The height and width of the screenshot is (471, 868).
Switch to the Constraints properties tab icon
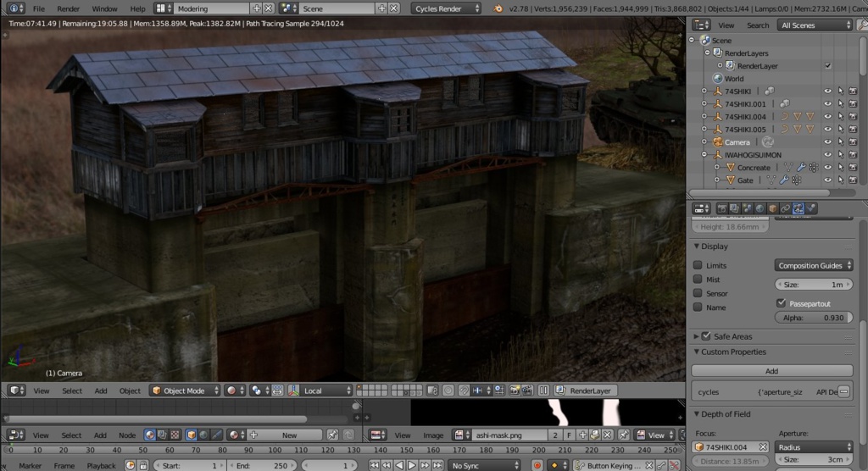click(786, 208)
